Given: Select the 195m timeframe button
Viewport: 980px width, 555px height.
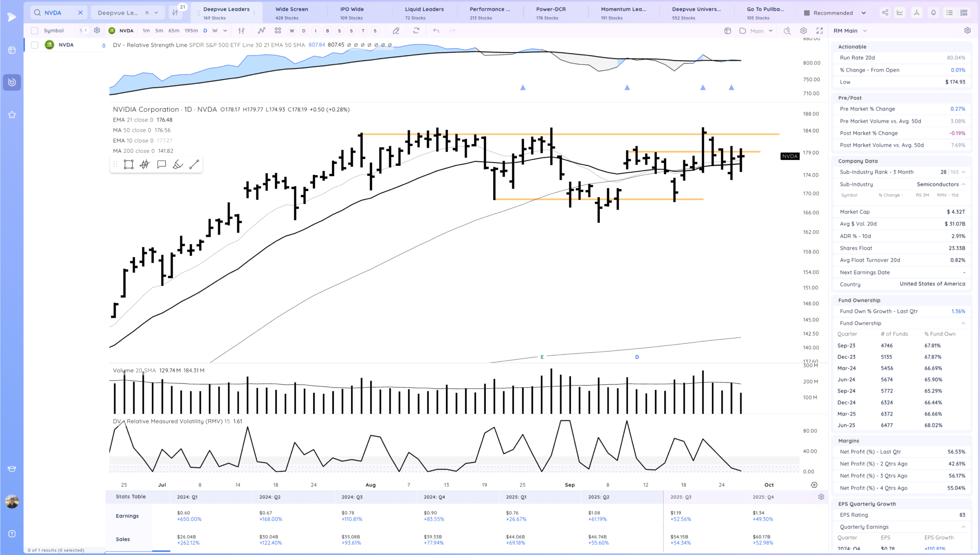Looking at the screenshot, I should tap(191, 31).
